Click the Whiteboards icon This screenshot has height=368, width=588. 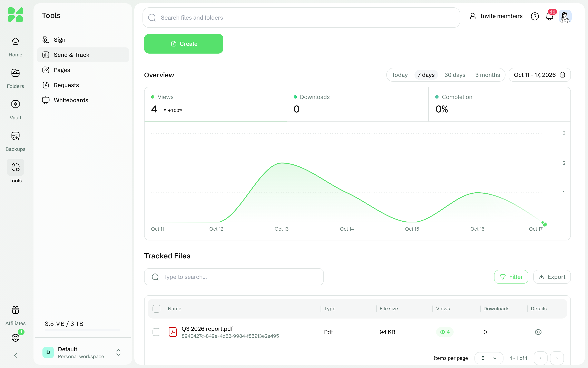coord(46,100)
